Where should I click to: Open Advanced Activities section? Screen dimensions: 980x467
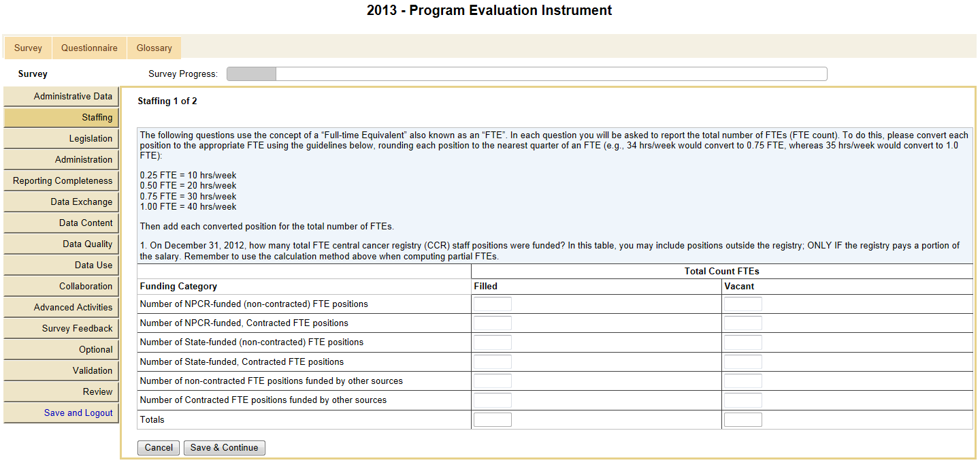61,308
